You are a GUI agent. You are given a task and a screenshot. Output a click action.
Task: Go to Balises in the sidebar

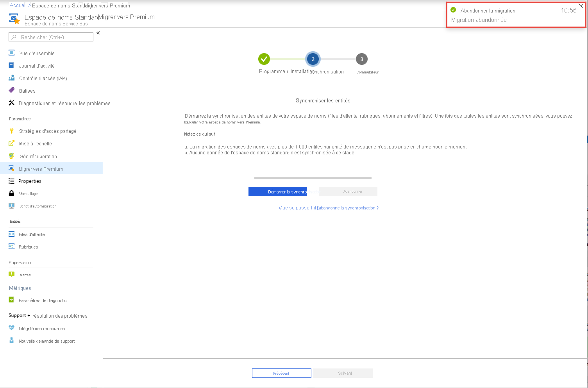pyautogui.click(x=27, y=91)
